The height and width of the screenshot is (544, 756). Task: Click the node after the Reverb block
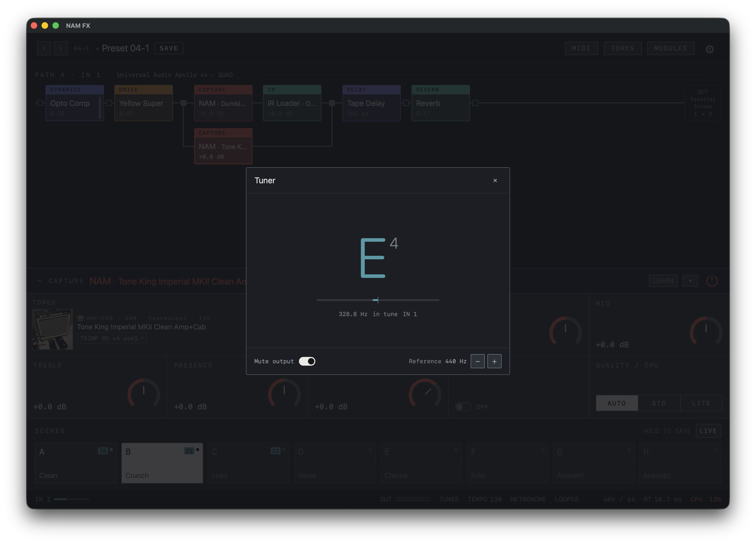pyautogui.click(x=475, y=103)
